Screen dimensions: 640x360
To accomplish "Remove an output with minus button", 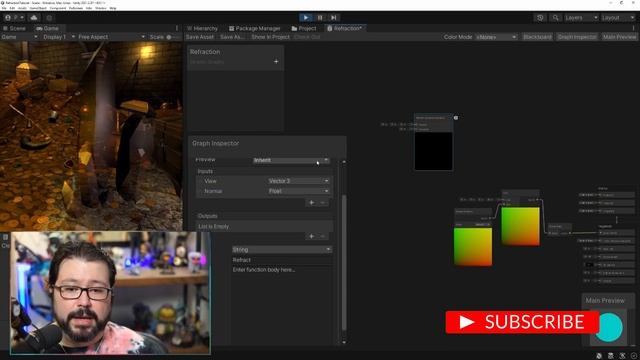I will (323, 236).
